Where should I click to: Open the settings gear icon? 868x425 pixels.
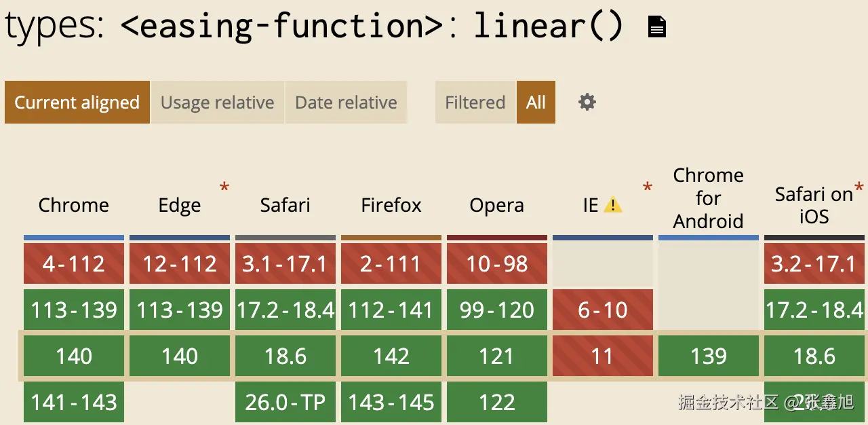point(587,103)
